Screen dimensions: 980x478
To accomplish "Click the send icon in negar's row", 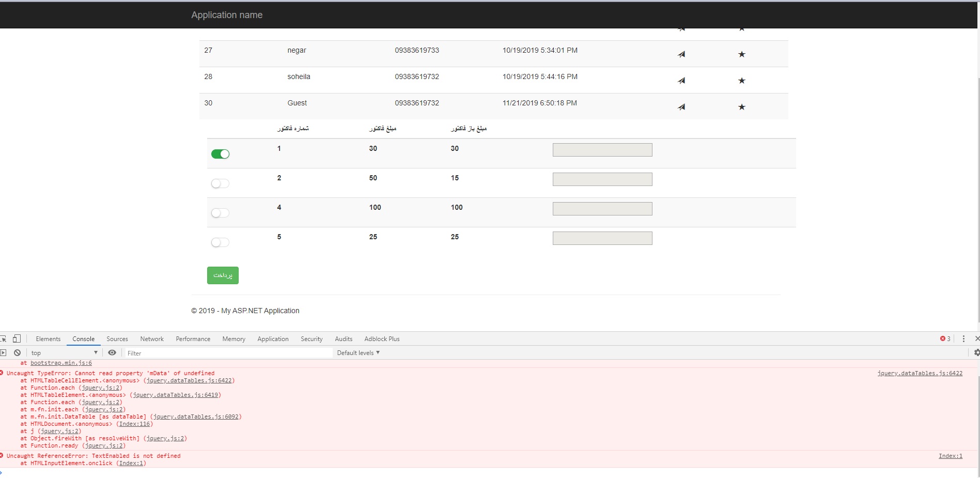I will [681, 54].
